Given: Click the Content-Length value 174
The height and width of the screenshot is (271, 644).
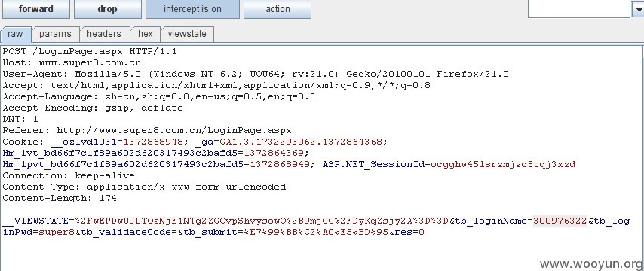Looking at the screenshot, I should (x=108, y=199).
